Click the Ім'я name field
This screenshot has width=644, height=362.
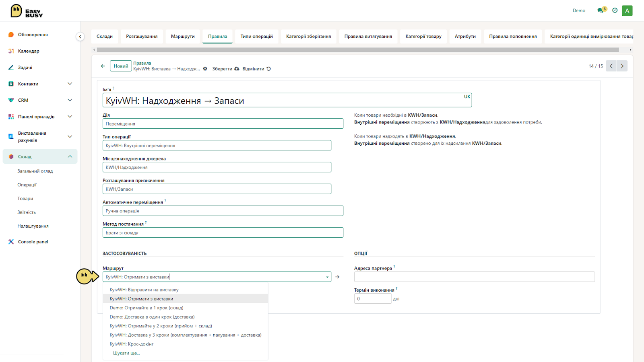(287, 100)
